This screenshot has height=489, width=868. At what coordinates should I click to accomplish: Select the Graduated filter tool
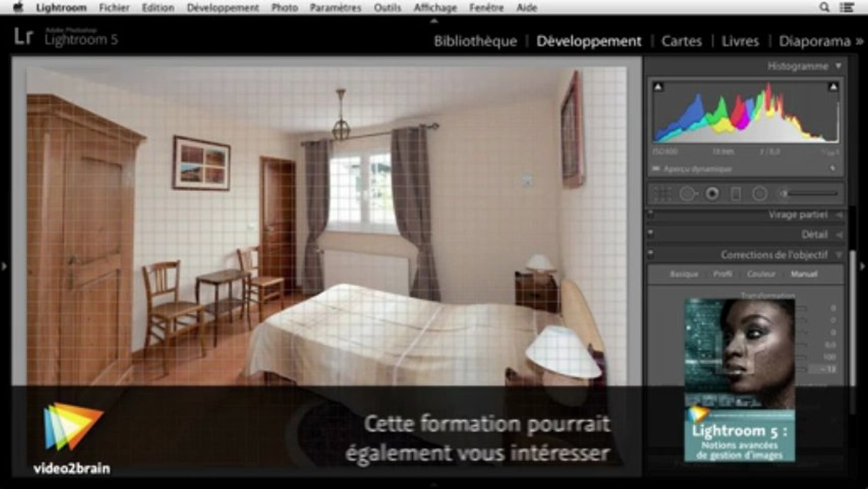point(736,194)
